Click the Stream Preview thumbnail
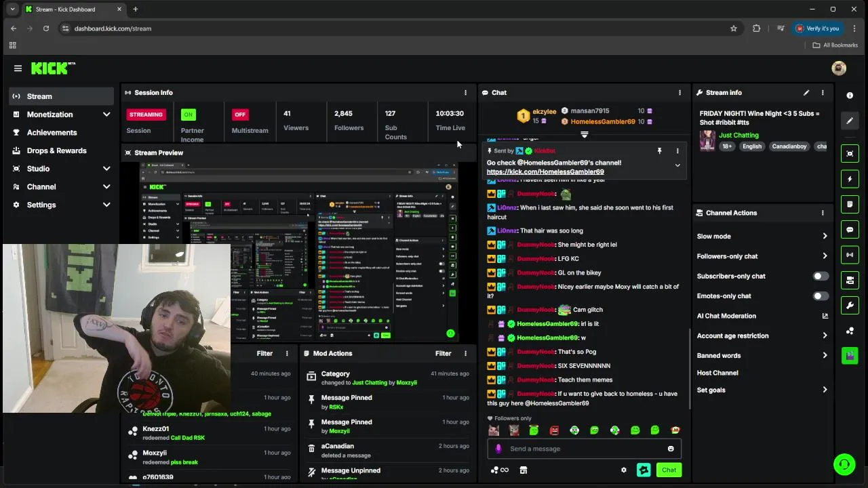The image size is (868, 488). click(x=298, y=252)
